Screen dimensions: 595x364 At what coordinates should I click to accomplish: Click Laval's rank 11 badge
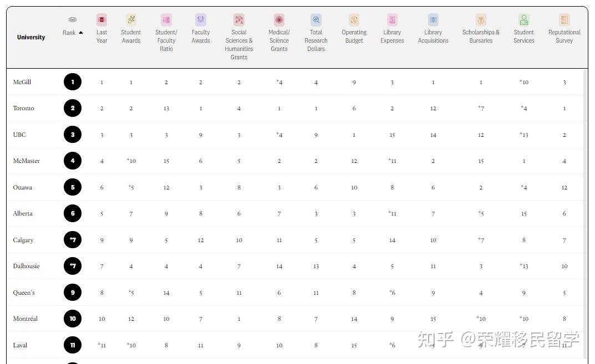coord(73,345)
